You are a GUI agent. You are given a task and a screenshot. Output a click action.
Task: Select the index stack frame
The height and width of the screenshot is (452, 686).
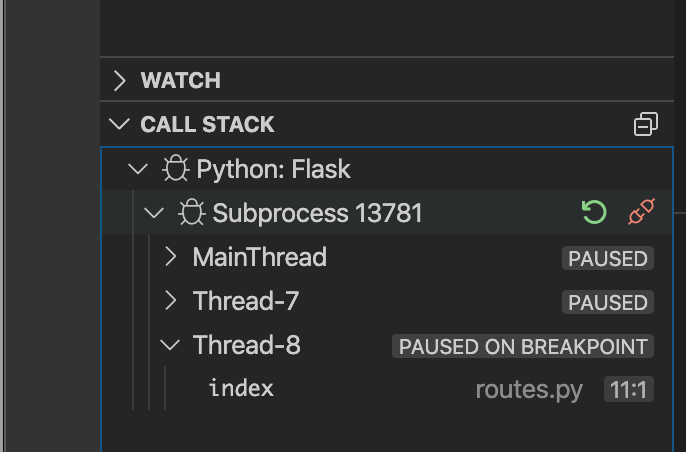pos(241,388)
